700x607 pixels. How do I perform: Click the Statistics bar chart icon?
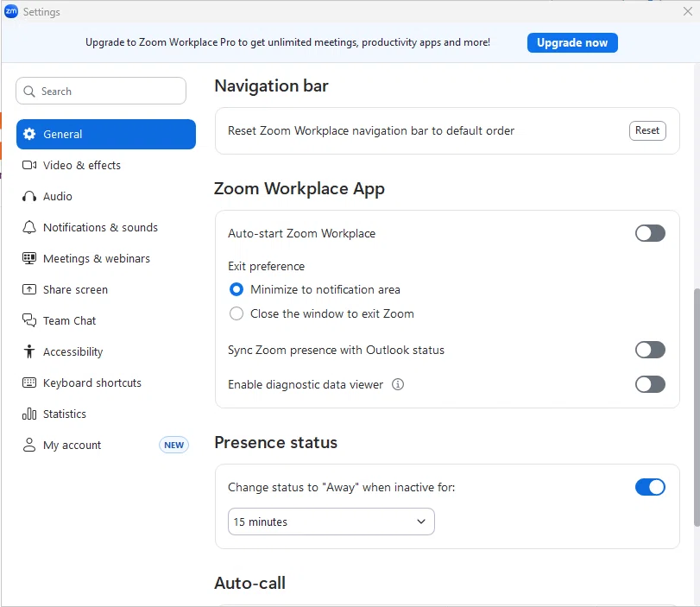point(29,414)
